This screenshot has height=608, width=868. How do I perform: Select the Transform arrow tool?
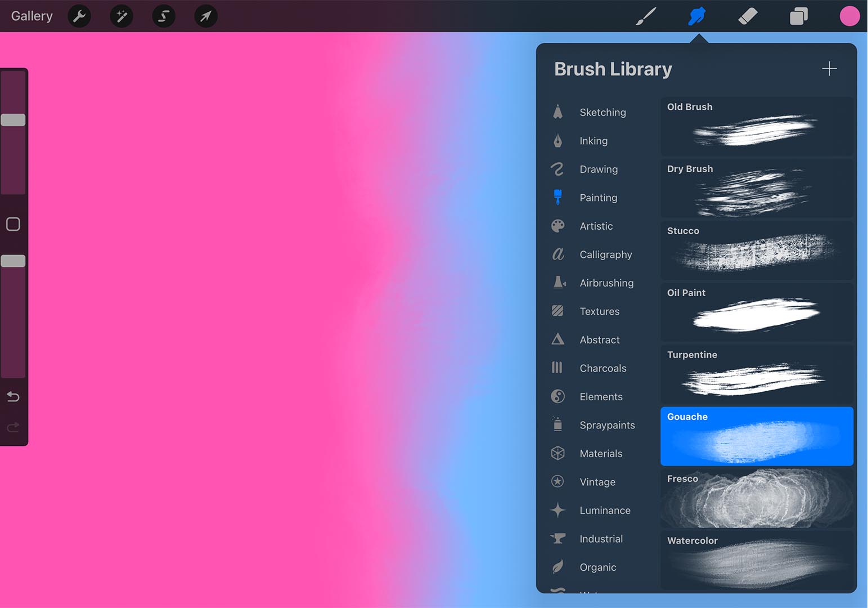point(205,16)
